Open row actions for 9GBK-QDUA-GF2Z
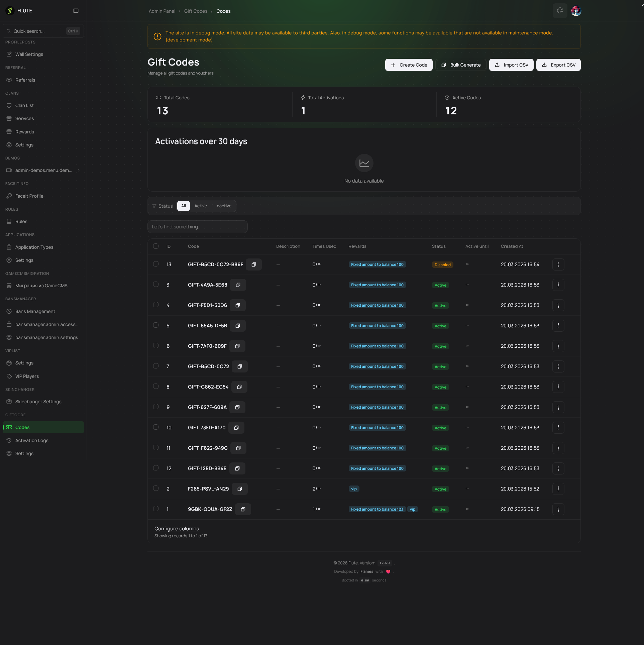644x645 pixels. [558, 509]
